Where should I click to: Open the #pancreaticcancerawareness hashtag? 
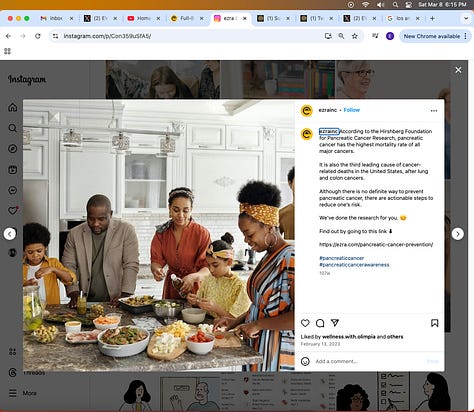(x=354, y=265)
